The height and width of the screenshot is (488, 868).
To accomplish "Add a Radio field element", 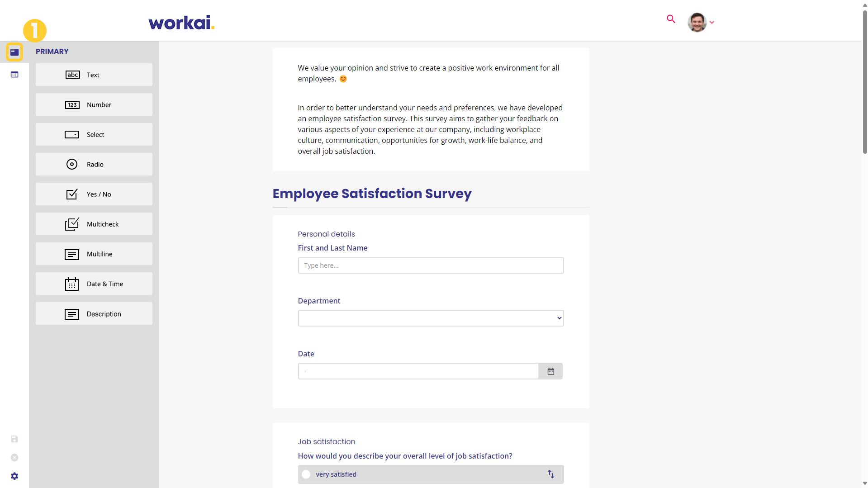I will pos(94,164).
